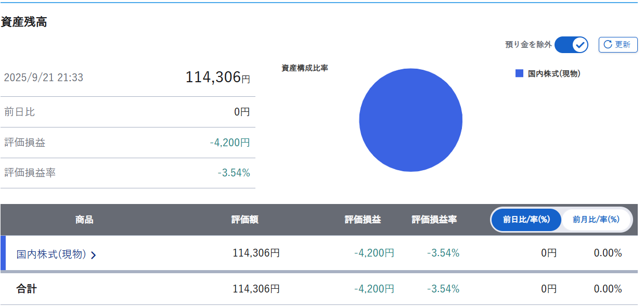Image resolution: width=644 pixels, height=306 pixels.
Task: Click the large 114,306円 total balance
Action: tap(217, 78)
